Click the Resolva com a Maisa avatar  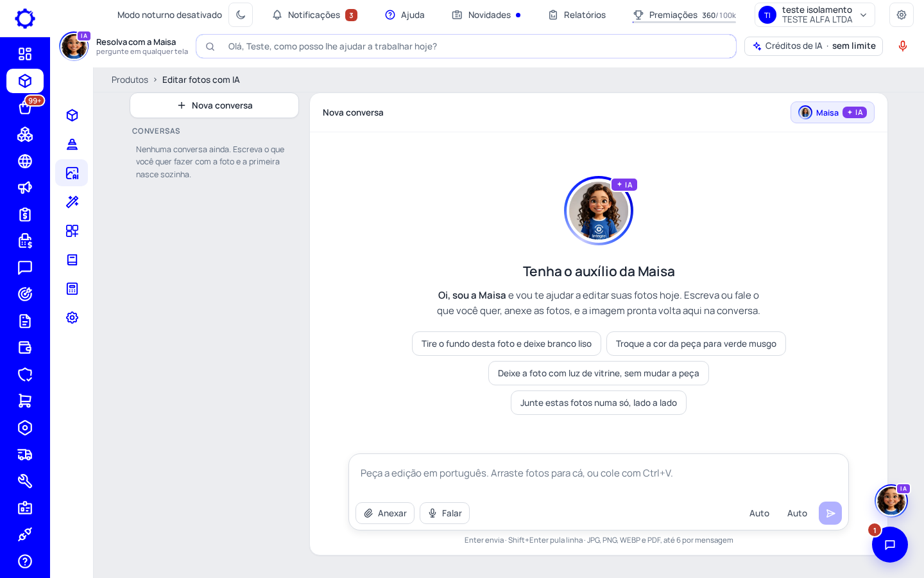click(x=74, y=46)
